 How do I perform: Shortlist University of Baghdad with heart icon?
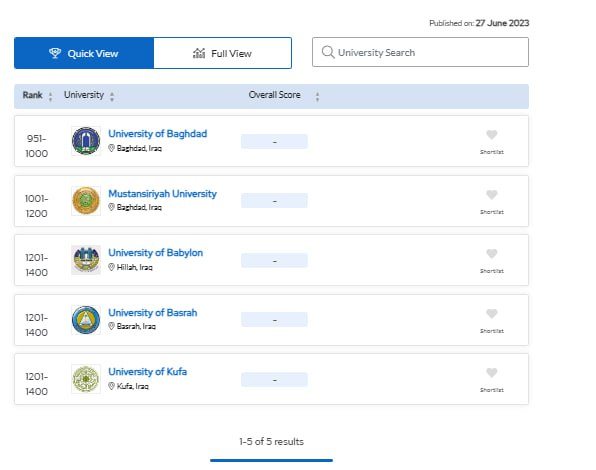[x=491, y=135]
